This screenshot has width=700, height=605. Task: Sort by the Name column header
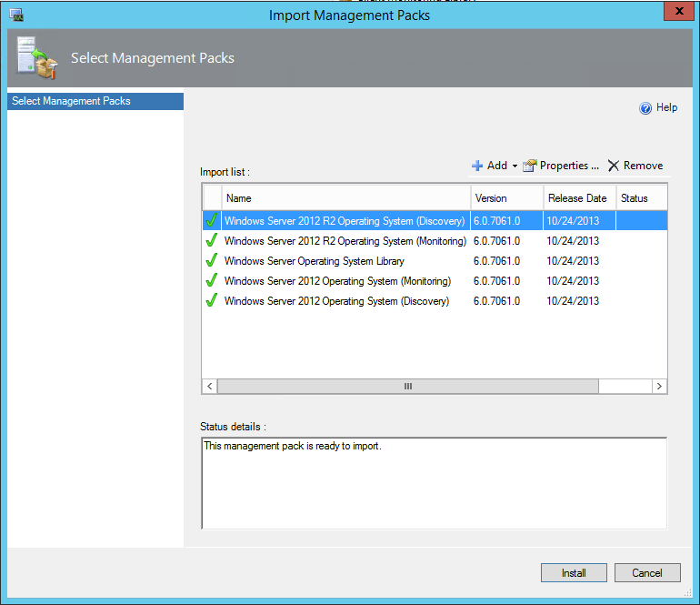(x=346, y=198)
